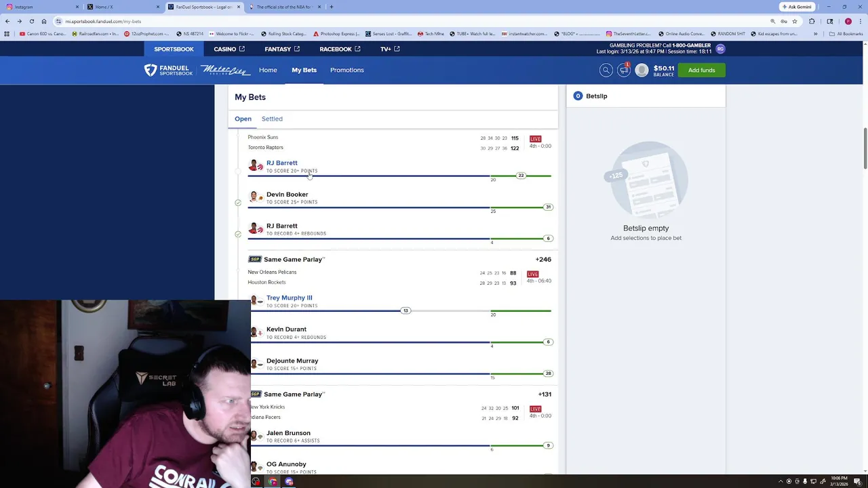Select the Sportsbook product tab
Screen dimensions: 868x488
pyautogui.click(x=174, y=49)
